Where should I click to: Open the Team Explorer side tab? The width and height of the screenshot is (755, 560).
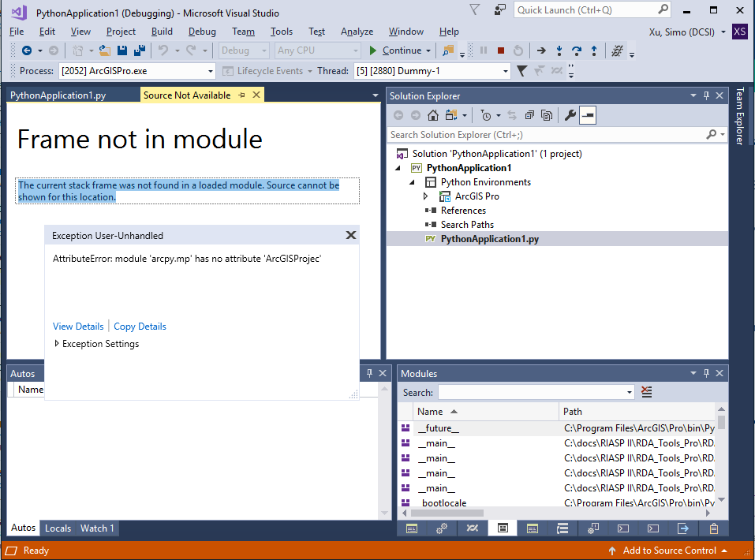[x=740, y=116]
